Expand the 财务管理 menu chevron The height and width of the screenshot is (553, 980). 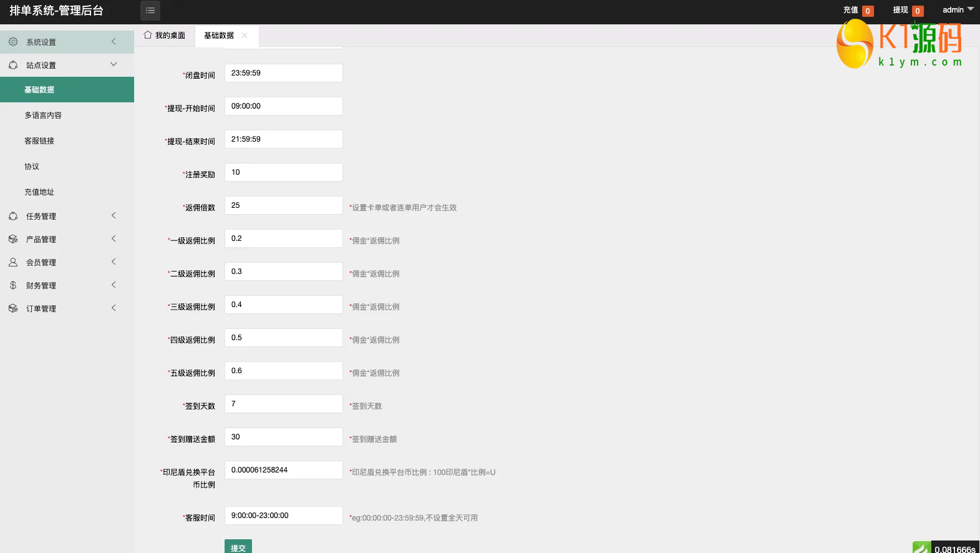114,285
